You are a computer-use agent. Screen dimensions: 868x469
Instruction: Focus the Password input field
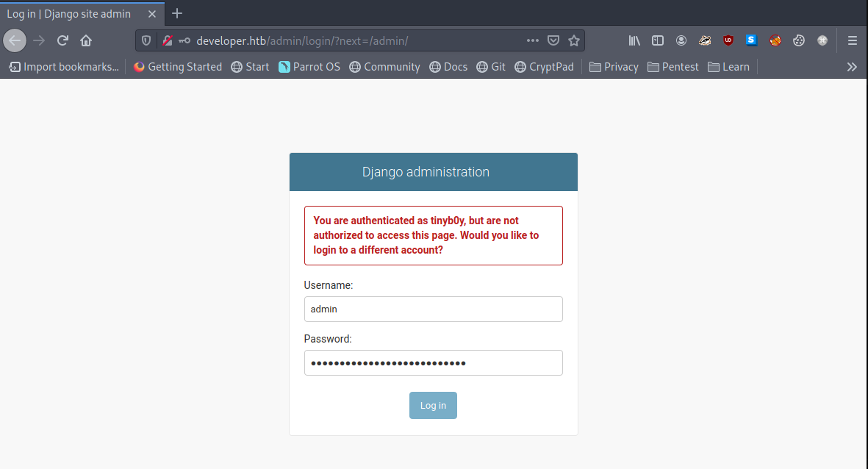pyautogui.click(x=433, y=362)
